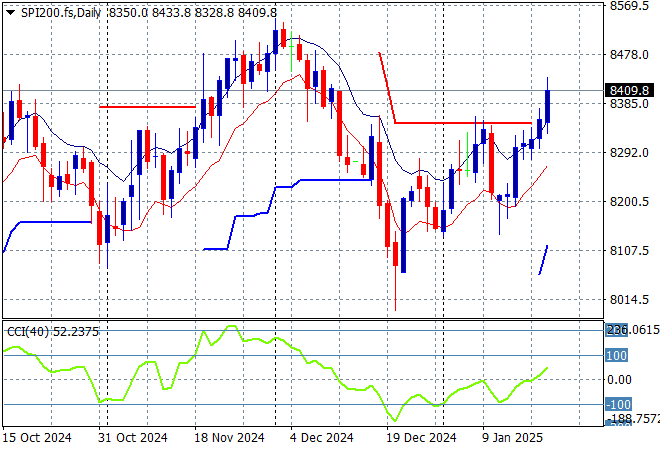Select the 4 Dec 2024 date label
The image size is (660, 450).
point(322,438)
